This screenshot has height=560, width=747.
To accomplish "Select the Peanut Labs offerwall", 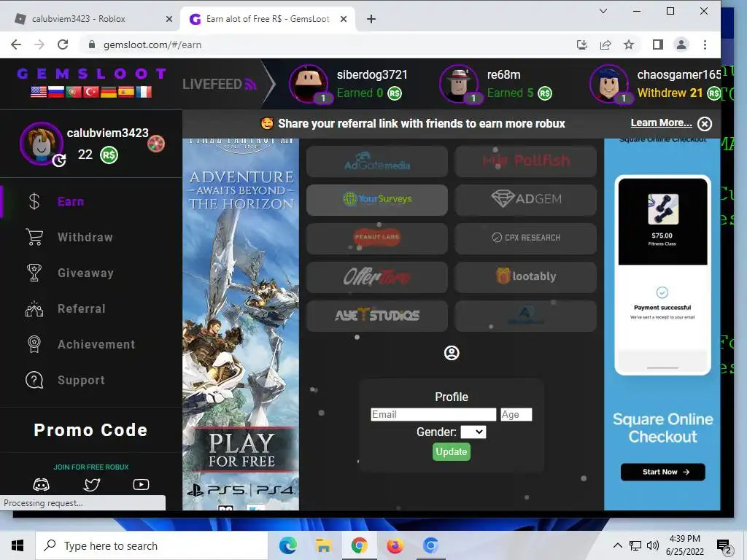I will click(377, 238).
